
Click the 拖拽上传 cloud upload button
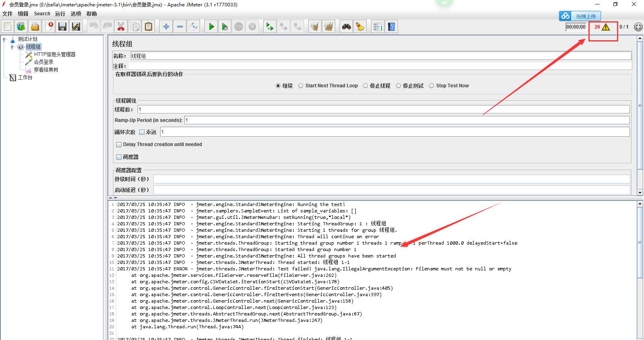tap(580, 16)
